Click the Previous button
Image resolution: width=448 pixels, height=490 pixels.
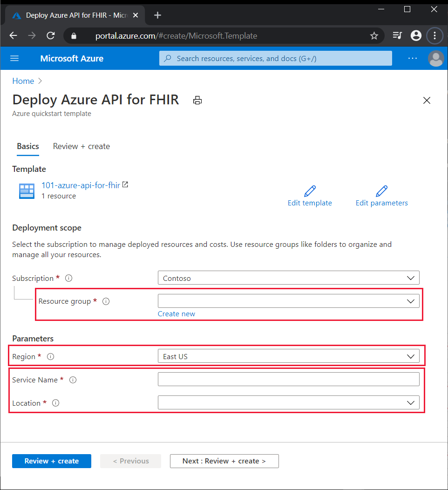(x=130, y=461)
